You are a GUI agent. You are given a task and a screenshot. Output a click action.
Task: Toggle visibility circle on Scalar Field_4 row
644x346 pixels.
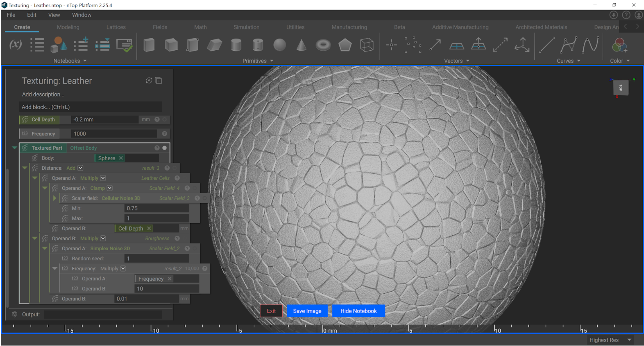point(195,188)
